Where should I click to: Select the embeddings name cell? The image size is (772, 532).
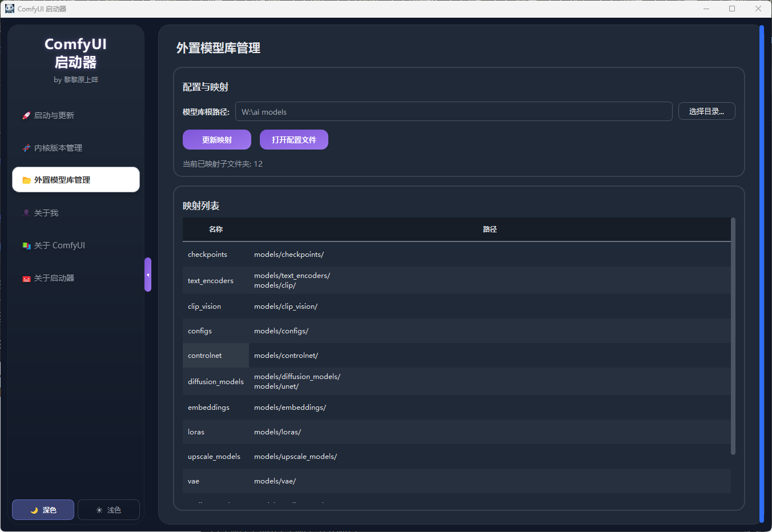click(x=216, y=408)
